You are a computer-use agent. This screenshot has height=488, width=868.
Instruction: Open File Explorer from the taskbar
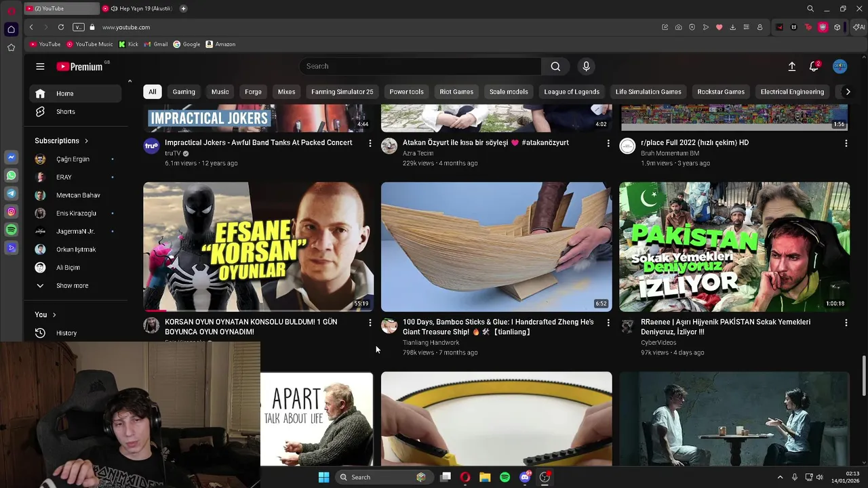[x=485, y=477]
